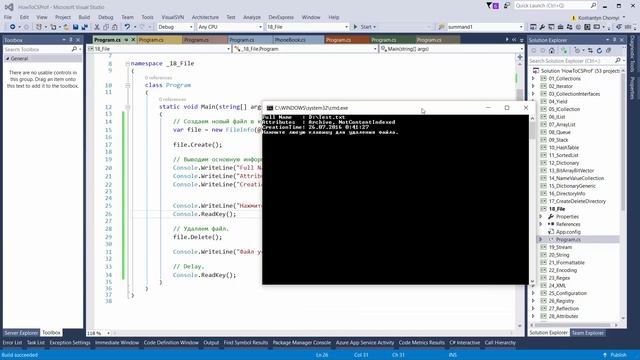Close the active Program.cs tab
The width and height of the screenshot is (640, 360).
[133, 40]
